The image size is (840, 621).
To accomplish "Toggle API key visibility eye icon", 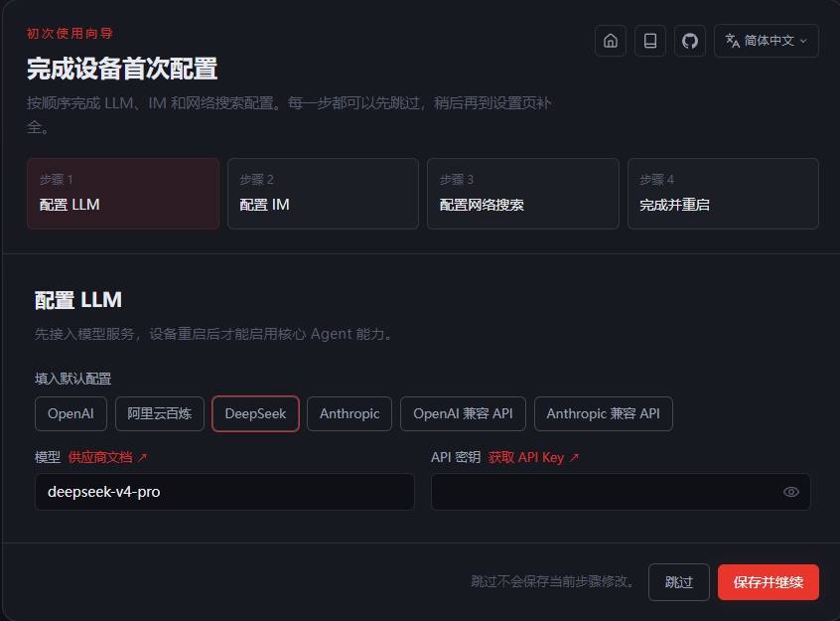I will point(790,492).
